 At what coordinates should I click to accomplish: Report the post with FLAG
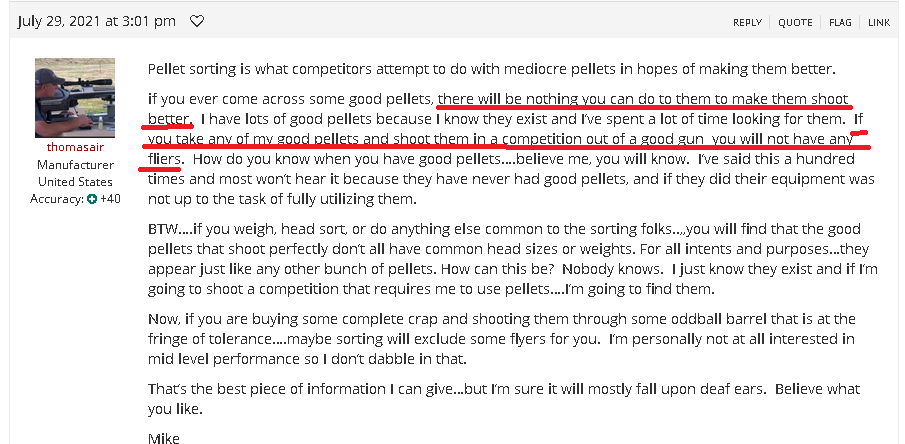point(840,23)
